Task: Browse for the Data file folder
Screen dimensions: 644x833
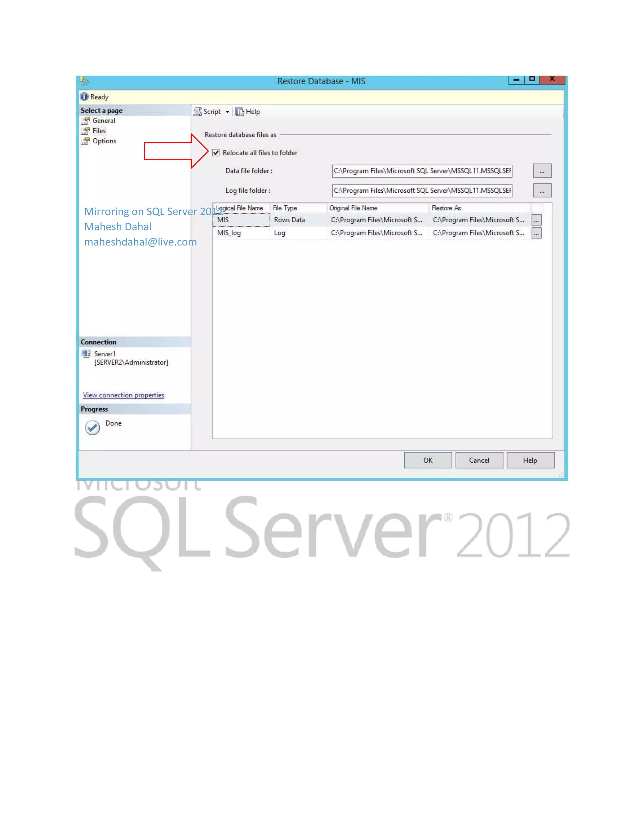Action: click(542, 171)
